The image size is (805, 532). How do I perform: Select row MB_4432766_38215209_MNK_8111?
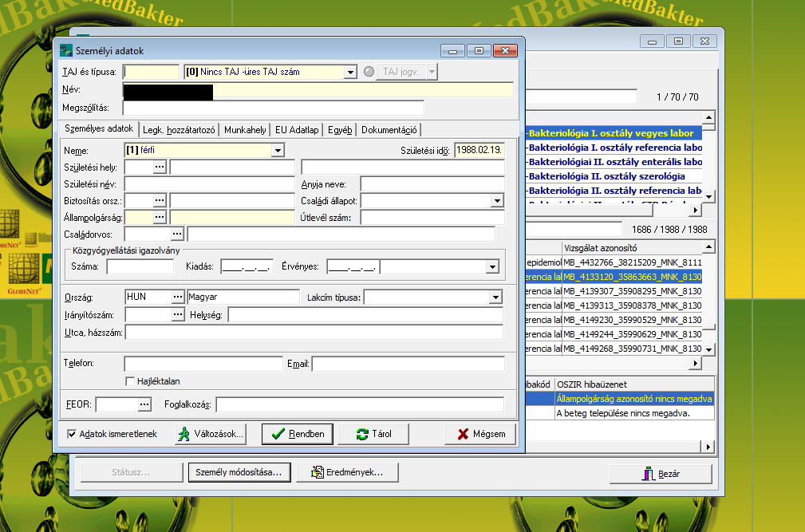pos(614,262)
